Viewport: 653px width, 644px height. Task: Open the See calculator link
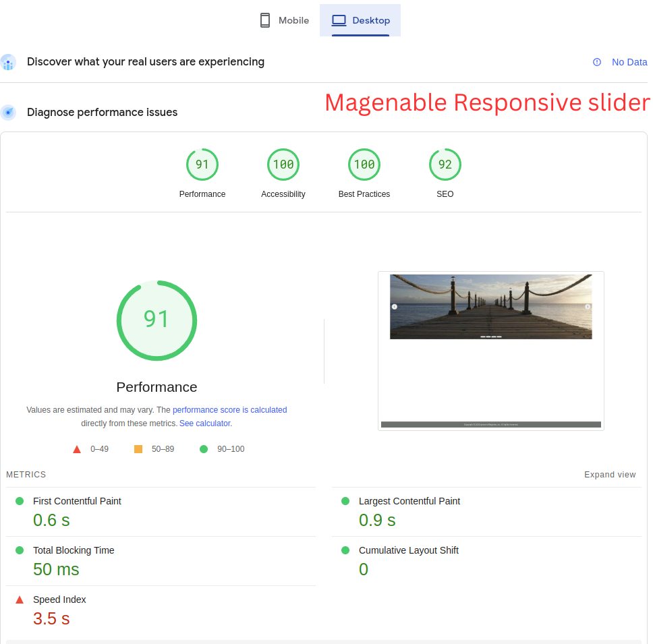point(206,423)
